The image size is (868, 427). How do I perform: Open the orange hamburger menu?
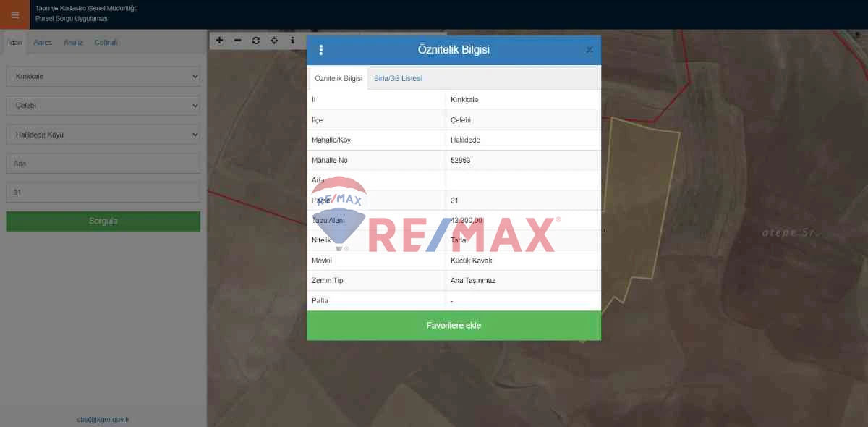coord(15,14)
